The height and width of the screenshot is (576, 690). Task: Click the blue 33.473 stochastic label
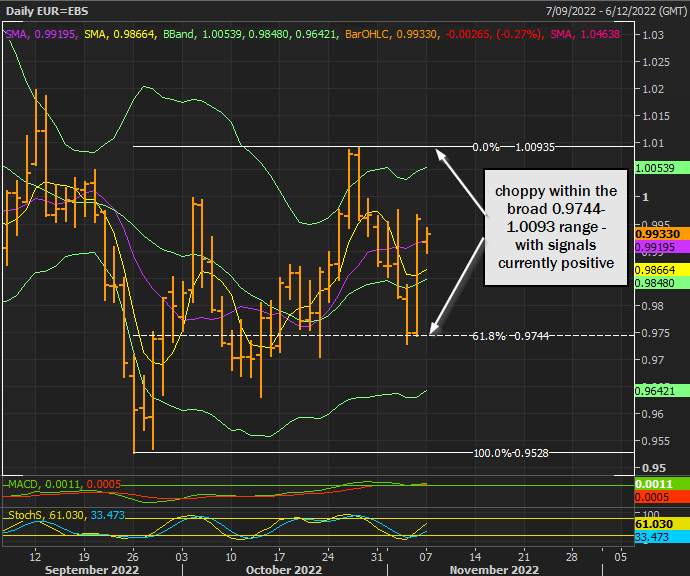pyautogui.click(x=108, y=515)
